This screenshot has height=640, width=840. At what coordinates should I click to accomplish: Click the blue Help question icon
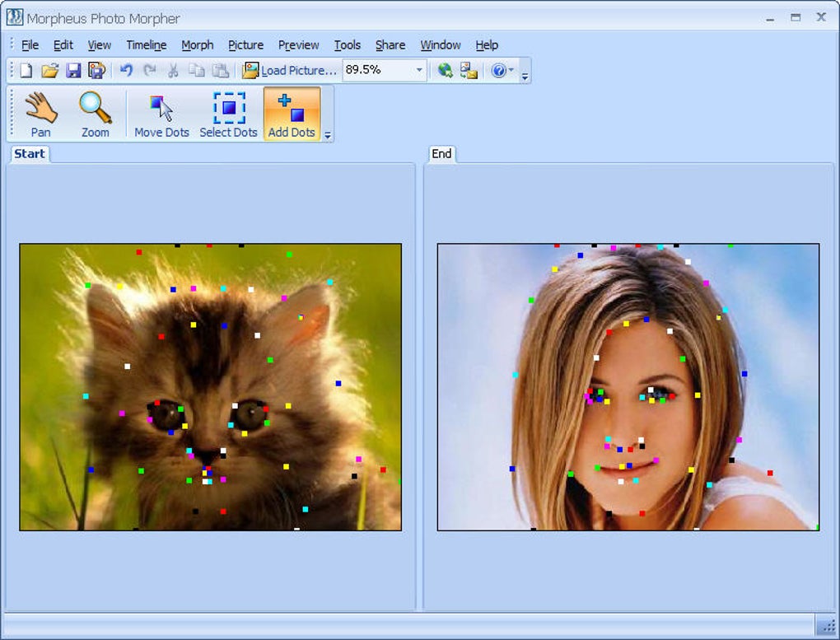[x=498, y=70]
